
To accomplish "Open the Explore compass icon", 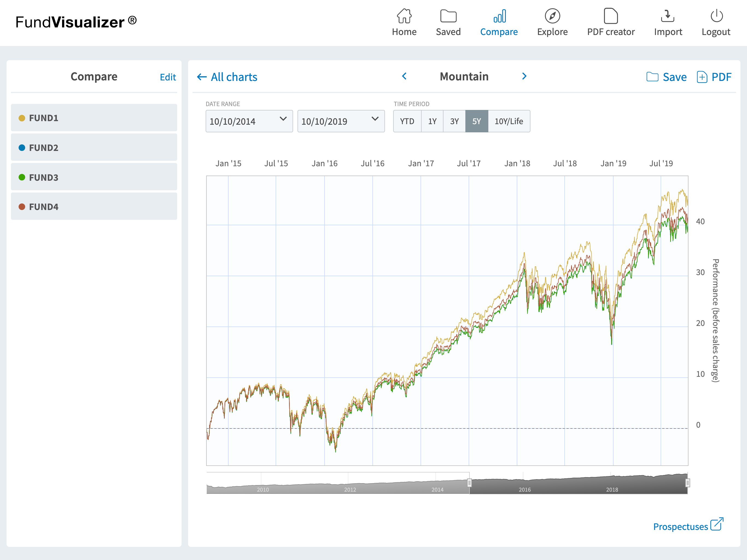I will (x=552, y=16).
